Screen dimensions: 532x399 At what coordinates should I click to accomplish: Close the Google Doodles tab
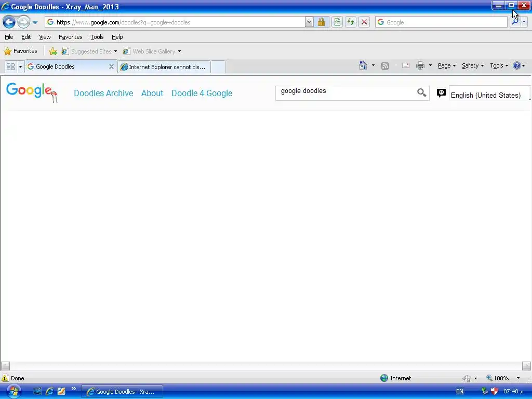point(111,66)
